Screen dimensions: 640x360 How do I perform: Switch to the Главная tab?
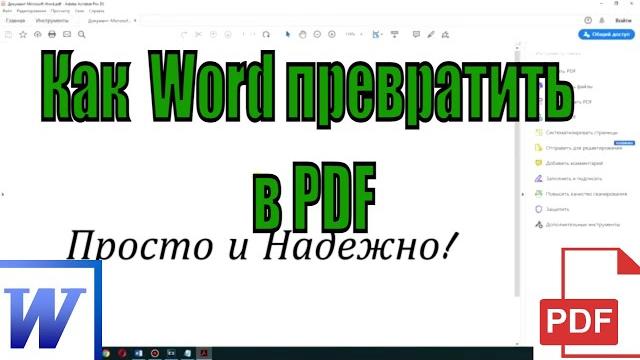tap(16, 20)
